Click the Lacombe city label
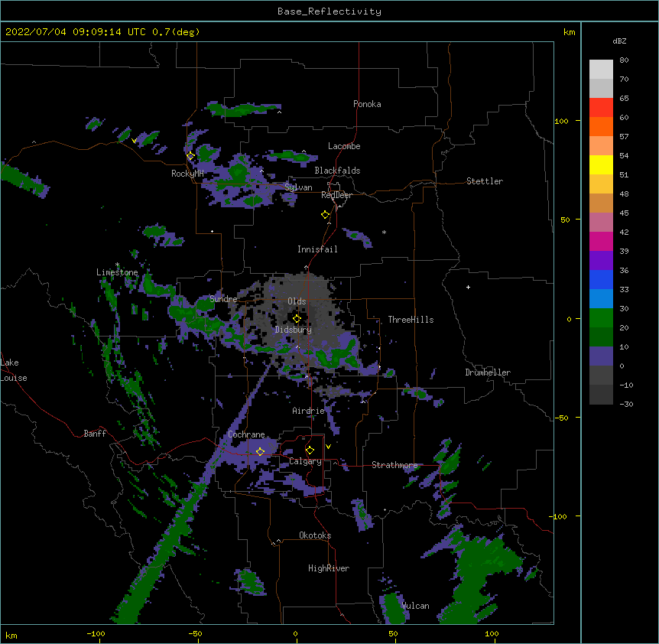This screenshot has width=659, height=644. (x=344, y=146)
